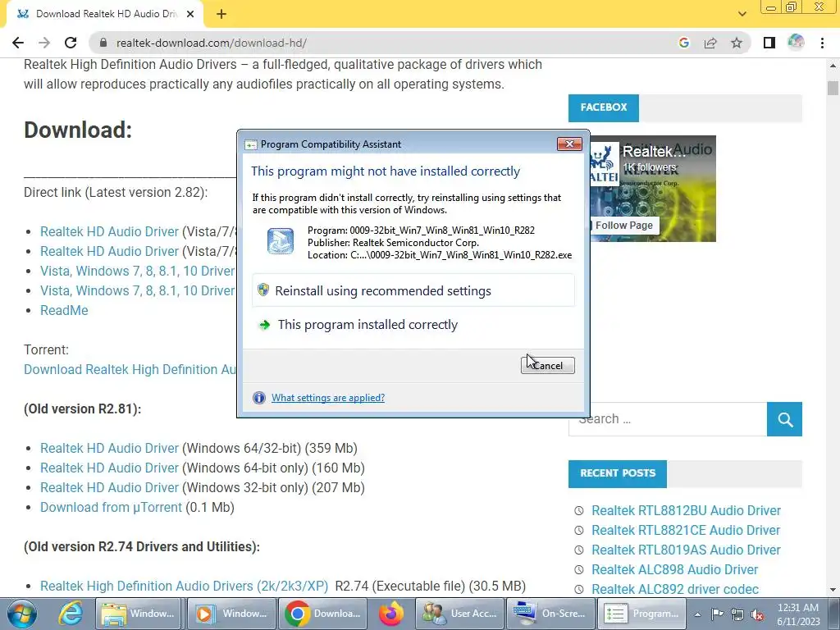840x630 pixels.
Task: Click the magnifier search button
Action: click(x=785, y=419)
